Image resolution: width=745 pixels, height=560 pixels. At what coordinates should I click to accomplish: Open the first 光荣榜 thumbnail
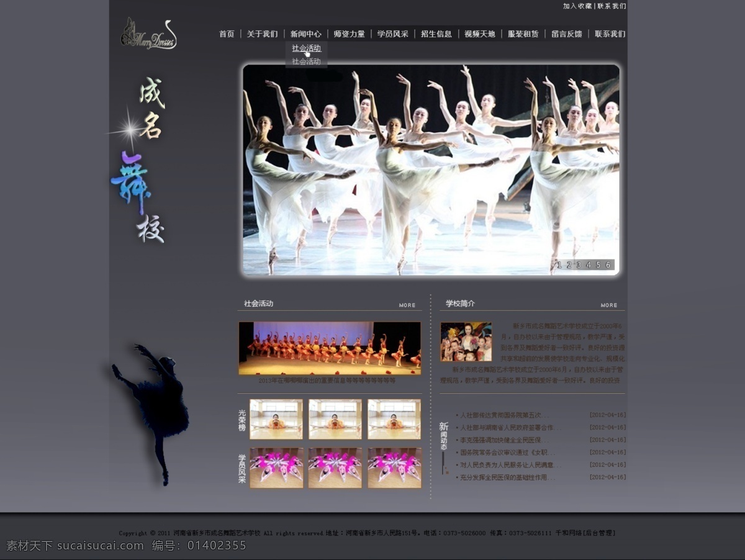click(276, 419)
